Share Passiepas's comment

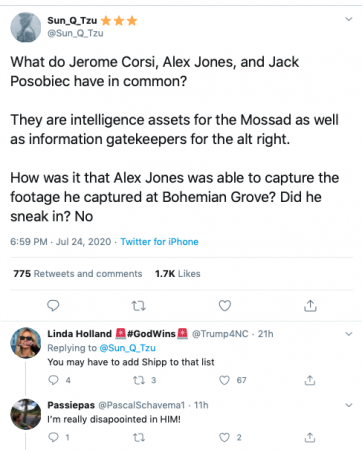pos(310,437)
